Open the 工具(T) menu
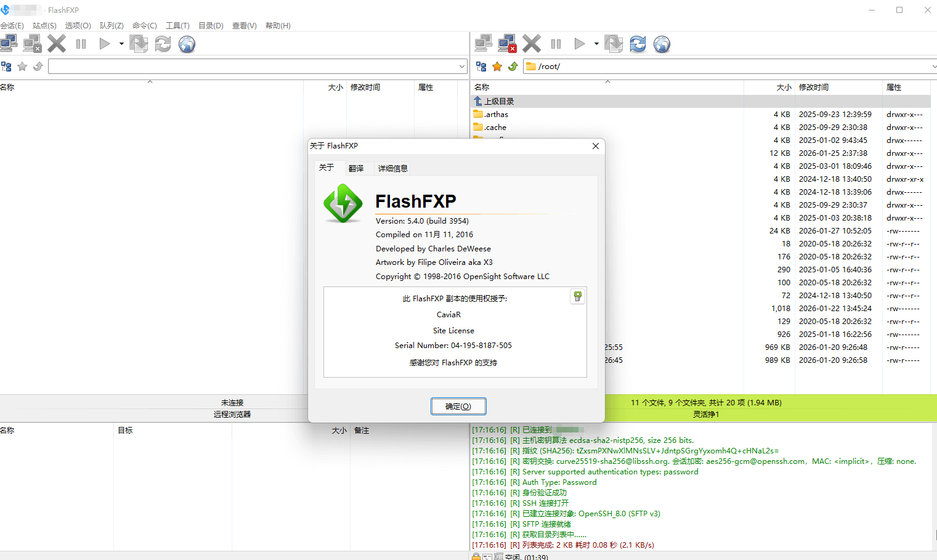Viewport: 937px width, 560px height. pos(177,25)
